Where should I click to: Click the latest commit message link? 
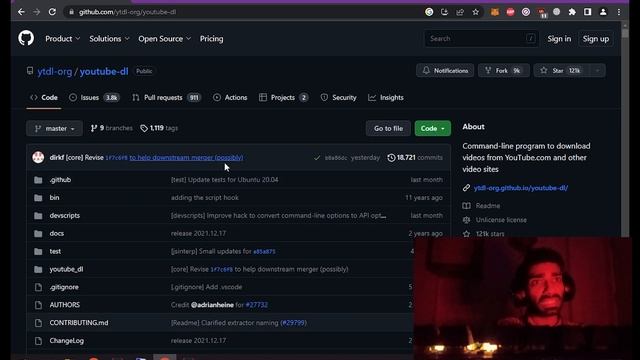(186, 158)
